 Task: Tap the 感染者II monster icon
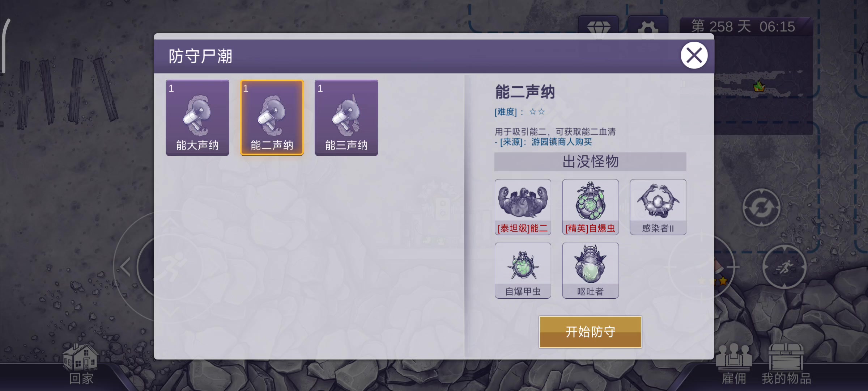(x=658, y=207)
